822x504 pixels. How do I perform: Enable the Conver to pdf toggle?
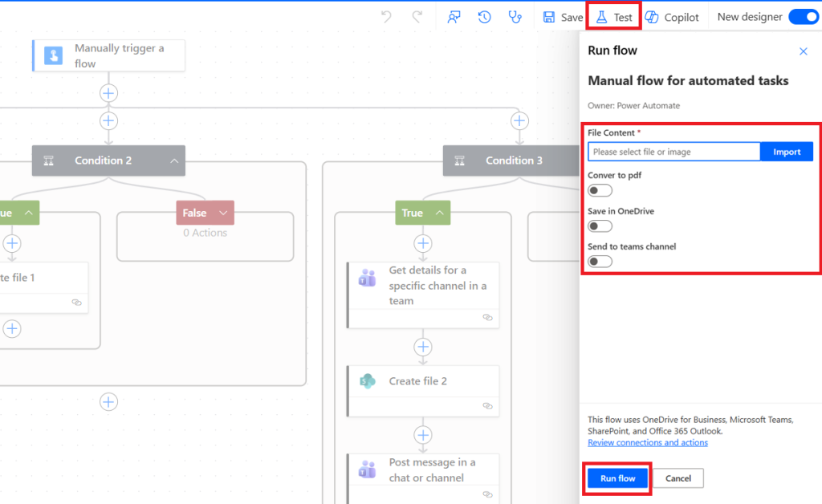pos(600,190)
